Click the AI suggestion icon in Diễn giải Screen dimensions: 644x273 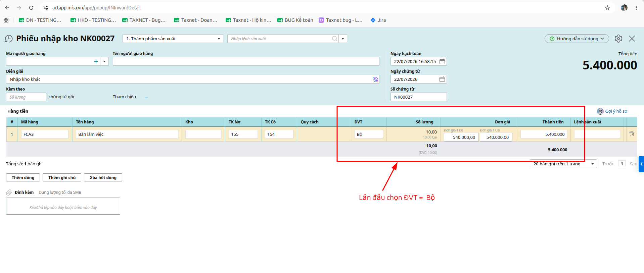[x=375, y=79]
